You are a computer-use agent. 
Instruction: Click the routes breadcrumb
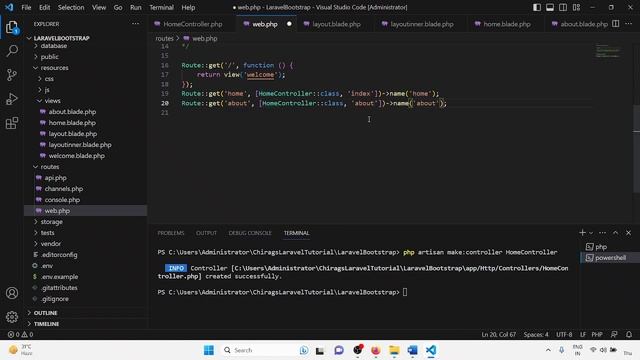(164, 38)
